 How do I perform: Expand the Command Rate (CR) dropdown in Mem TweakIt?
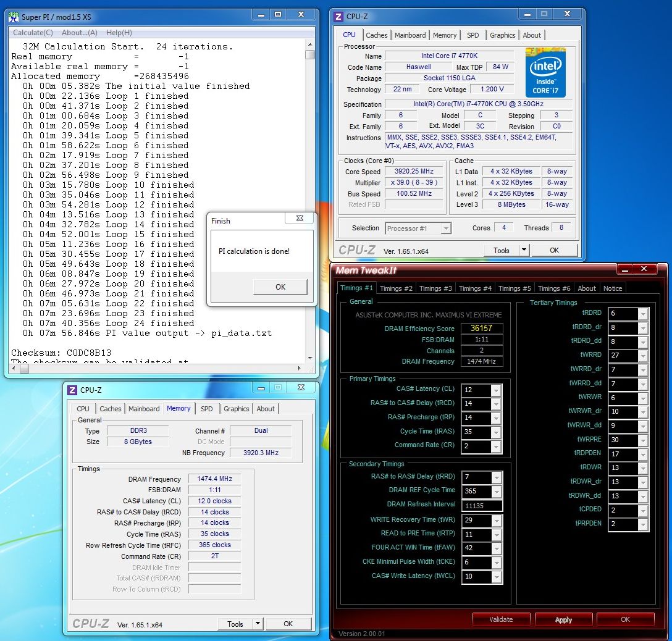click(495, 446)
